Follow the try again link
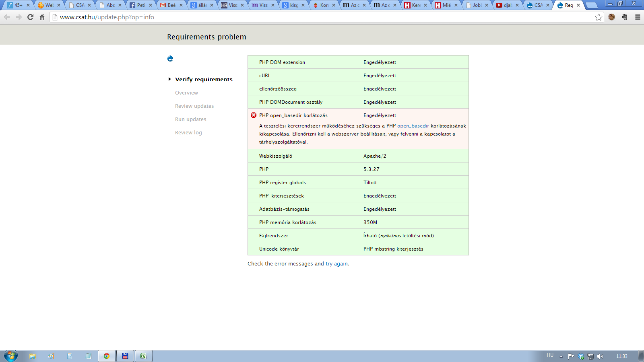Screen dimensions: 644x362 tap(336, 264)
